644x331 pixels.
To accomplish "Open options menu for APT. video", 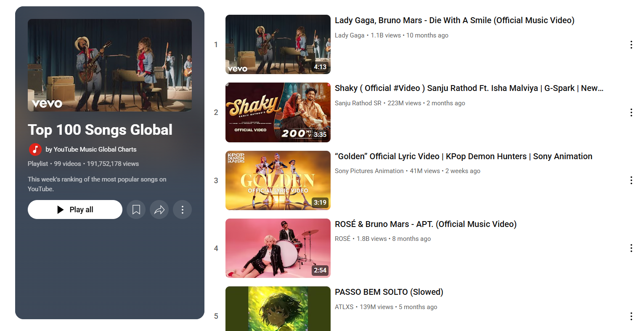I will tap(631, 248).
